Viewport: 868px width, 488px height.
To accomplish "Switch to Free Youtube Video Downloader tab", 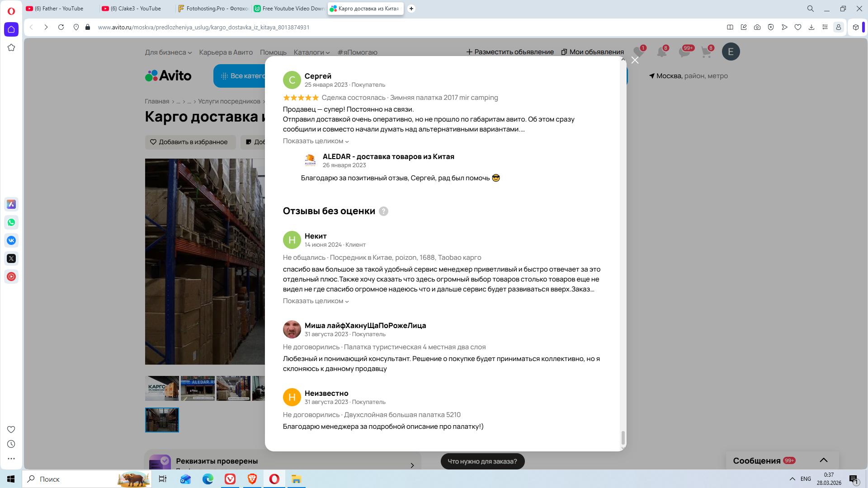I will tap(289, 9).
